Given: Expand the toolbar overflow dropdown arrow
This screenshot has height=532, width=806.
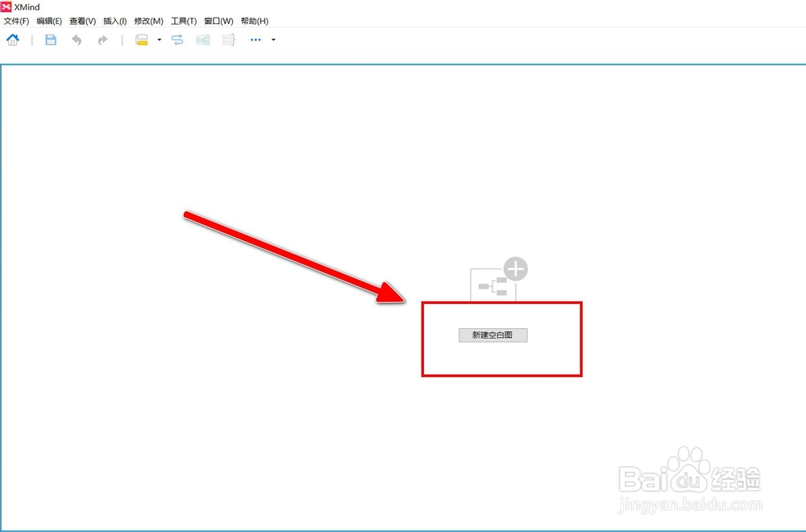Looking at the screenshot, I should (x=273, y=39).
